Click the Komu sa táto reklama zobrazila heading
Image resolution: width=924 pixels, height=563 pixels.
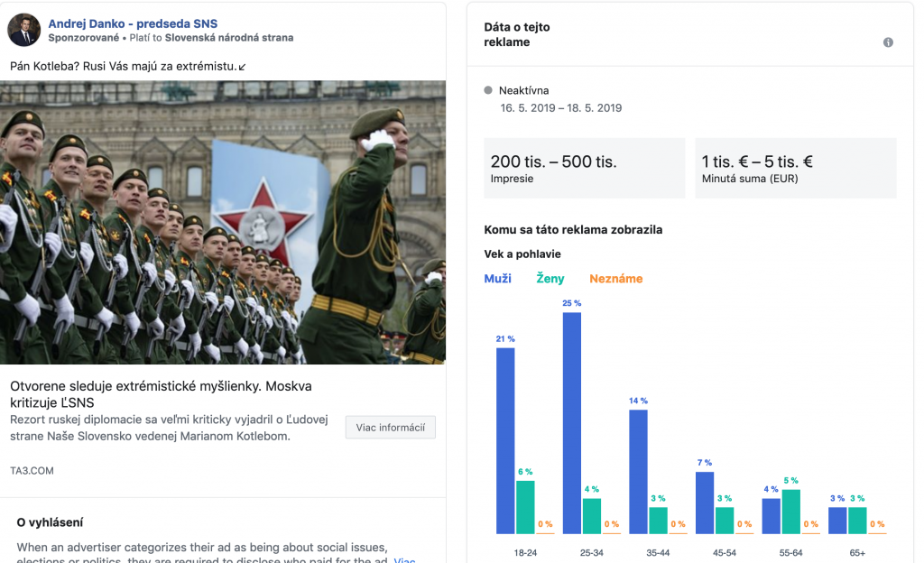point(573,230)
